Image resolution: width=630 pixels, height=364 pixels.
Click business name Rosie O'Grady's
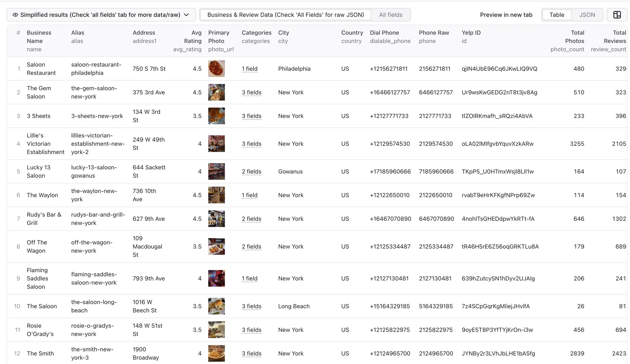tap(40, 330)
